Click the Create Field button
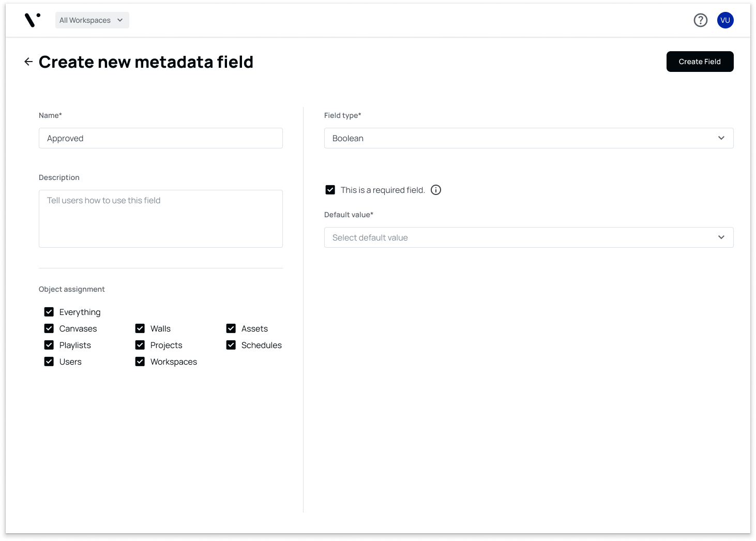 (x=700, y=62)
